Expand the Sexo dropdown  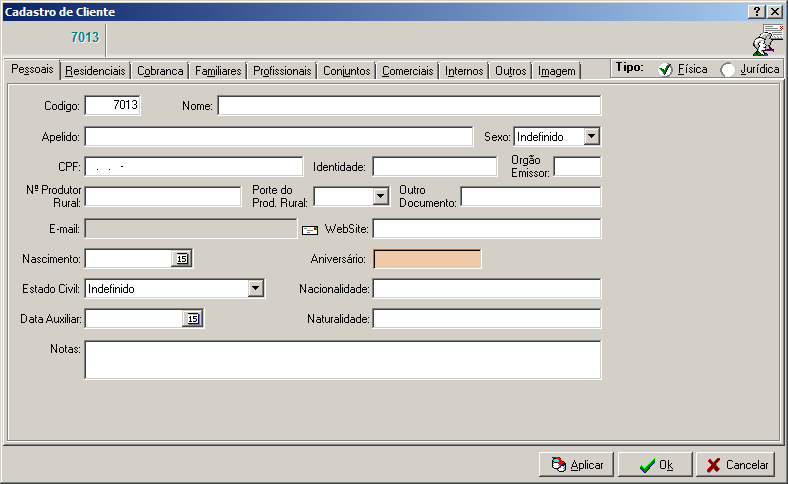[591, 136]
